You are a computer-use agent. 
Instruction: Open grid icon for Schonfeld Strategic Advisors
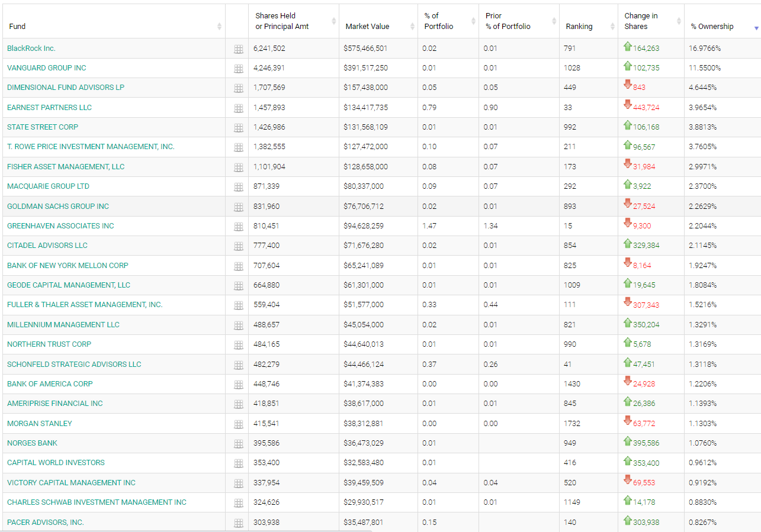tap(239, 365)
